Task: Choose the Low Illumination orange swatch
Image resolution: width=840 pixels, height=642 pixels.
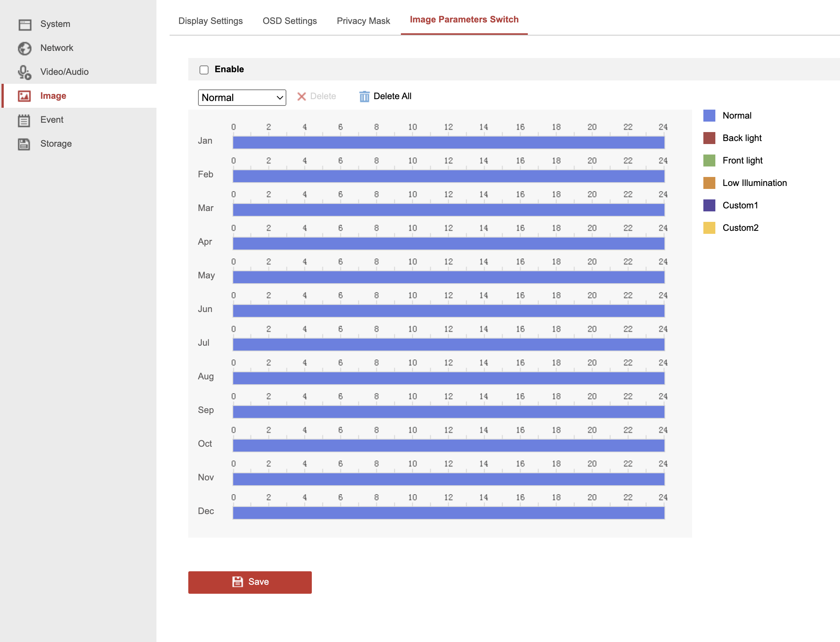Action: pyautogui.click(x=709, y=183)
